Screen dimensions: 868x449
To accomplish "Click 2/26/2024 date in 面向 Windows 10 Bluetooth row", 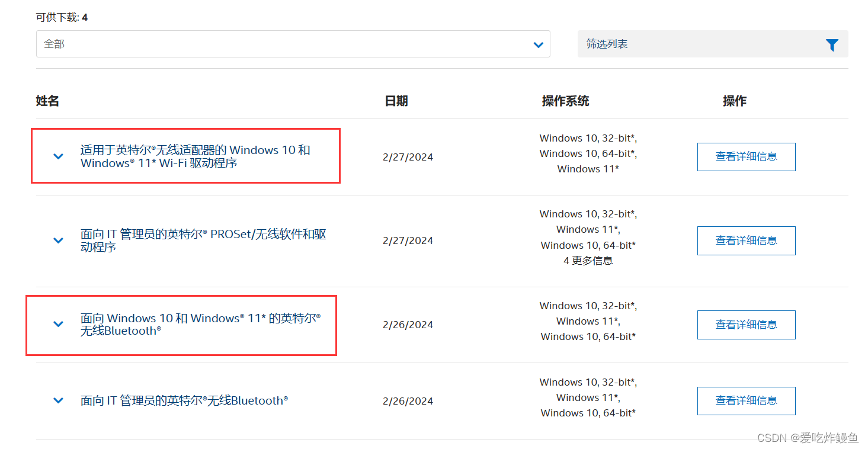I will coord(408,325).
